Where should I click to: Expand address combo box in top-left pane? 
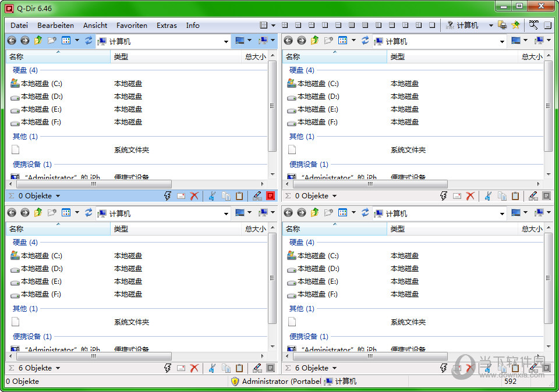[x=226, y=42]
